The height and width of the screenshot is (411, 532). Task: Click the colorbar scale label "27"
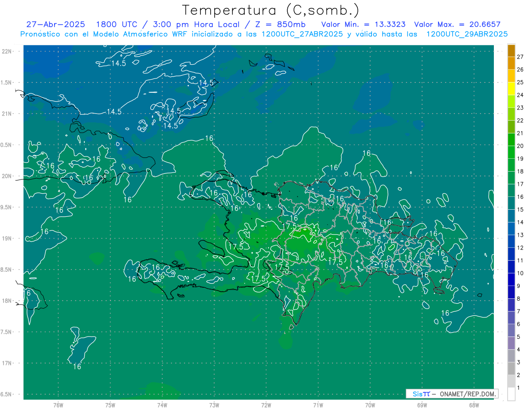pyautogui.click(x=520, y=57)
